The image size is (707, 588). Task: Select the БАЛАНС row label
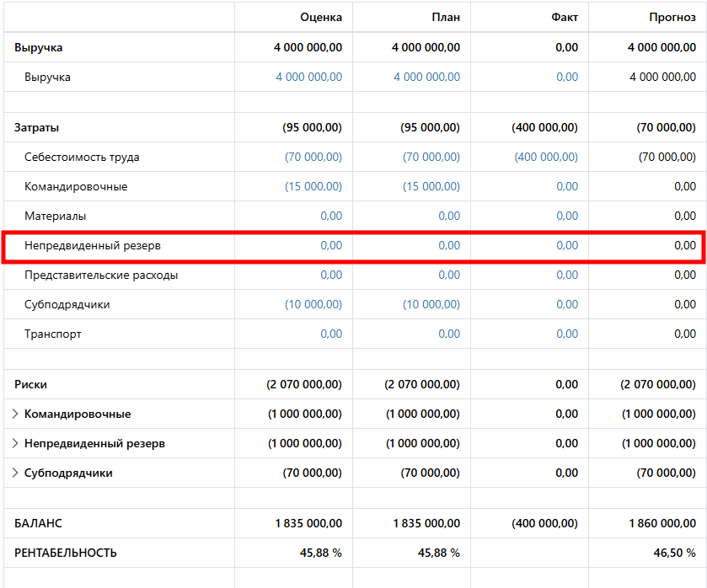tap(38, 523)
